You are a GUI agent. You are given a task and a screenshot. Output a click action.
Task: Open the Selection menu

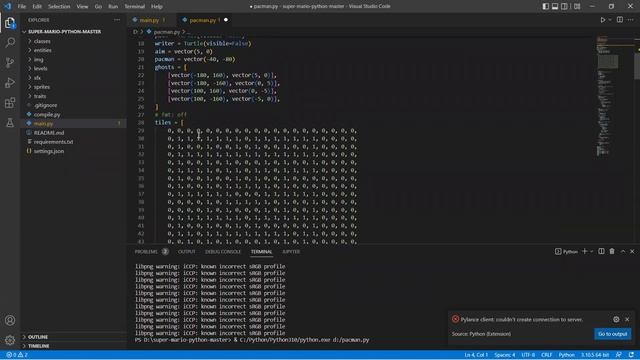pos(59,7)
